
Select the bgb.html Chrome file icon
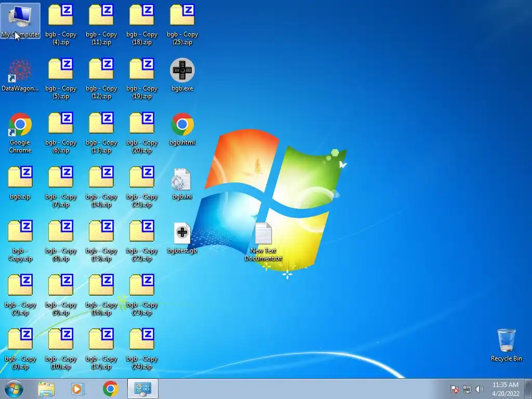[182, 129]
